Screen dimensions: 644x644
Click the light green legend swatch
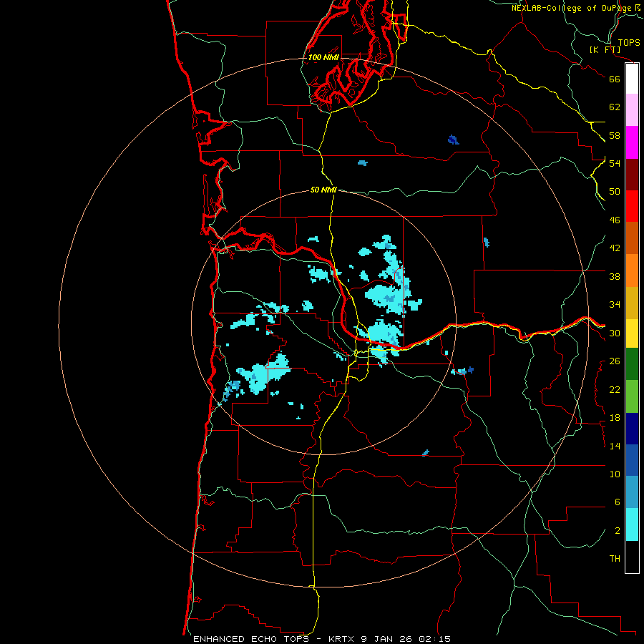pyautogui.click(x=632, y=396)
